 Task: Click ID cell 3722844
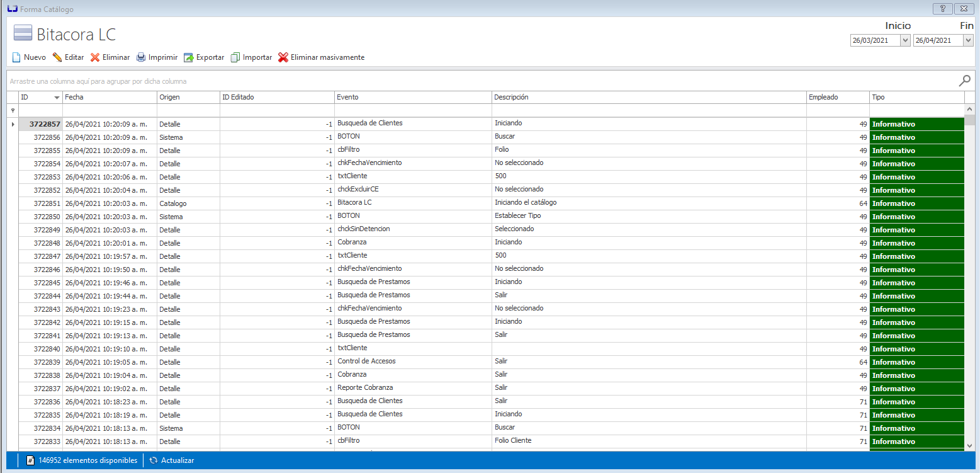40,296
